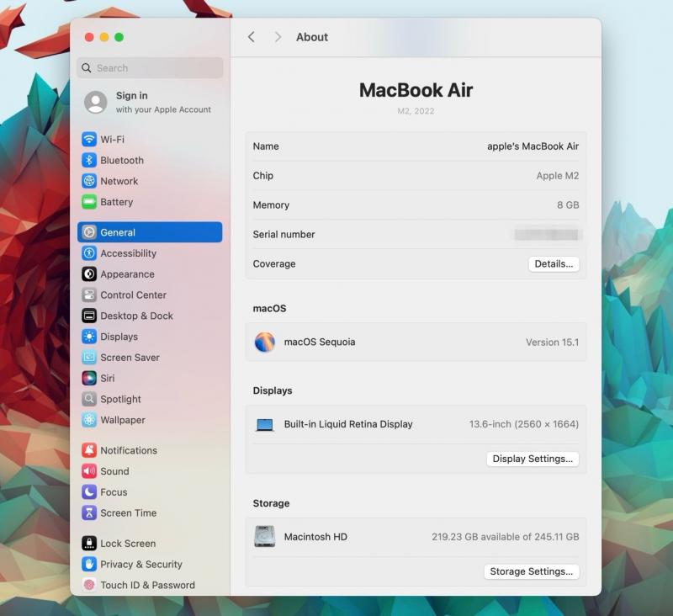Screen dimensions: 673x616
Task: Choose Spotlight label in sidebar
Action: tap(120, 399)
